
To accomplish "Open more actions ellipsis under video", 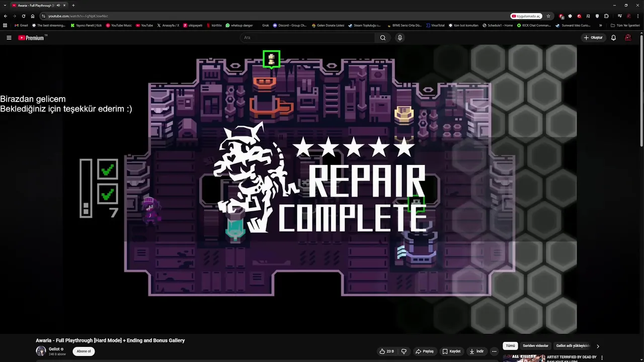I will pos(494,351).
